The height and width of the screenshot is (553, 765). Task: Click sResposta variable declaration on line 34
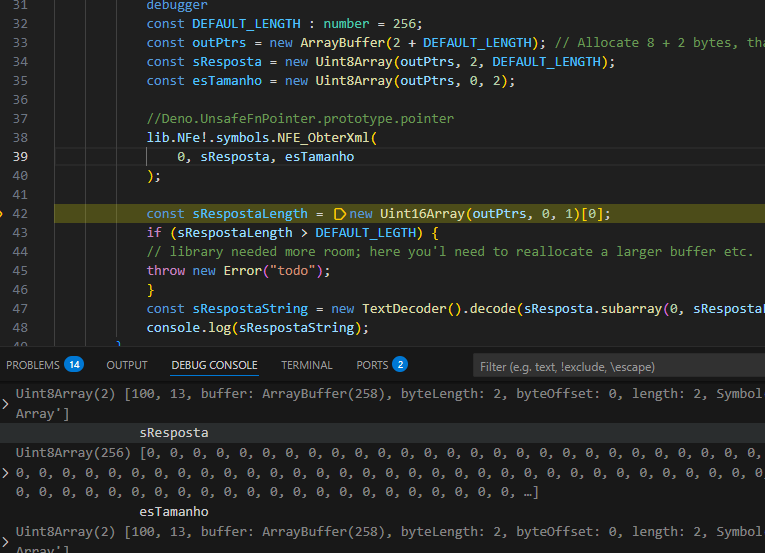(x=227, y=62)
